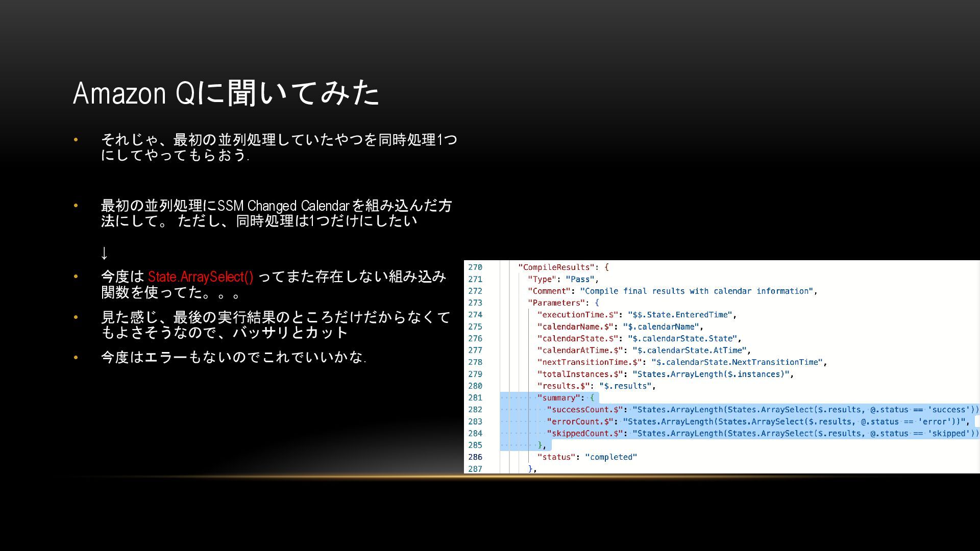Click the "status": "completed" line

pos(587,457)
